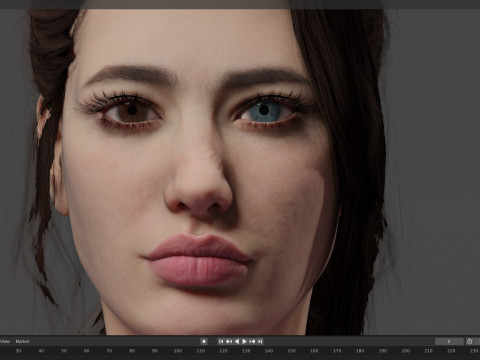Click frame 120 on the timeline ruler

223,351
